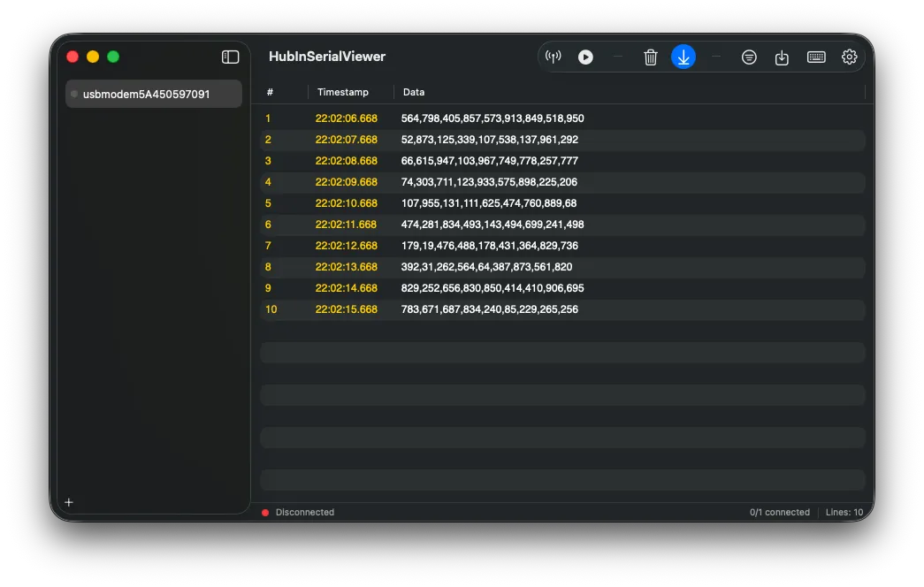Select timestamp 22:02:13.668
This screenshot has height=587, width=924.
(x=346, y=267)
